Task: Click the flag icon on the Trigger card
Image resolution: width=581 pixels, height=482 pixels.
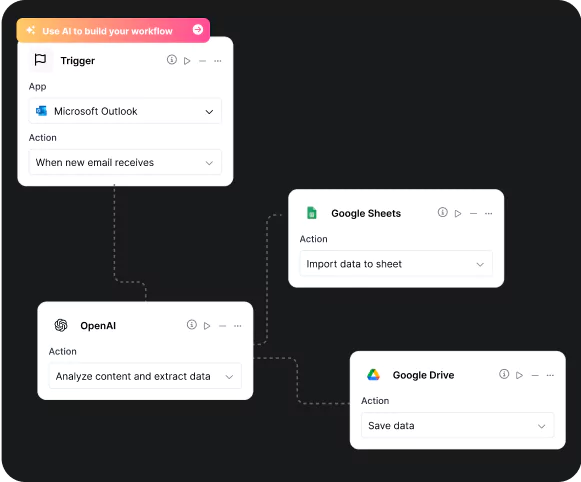Action: click(x=40, y=60)
